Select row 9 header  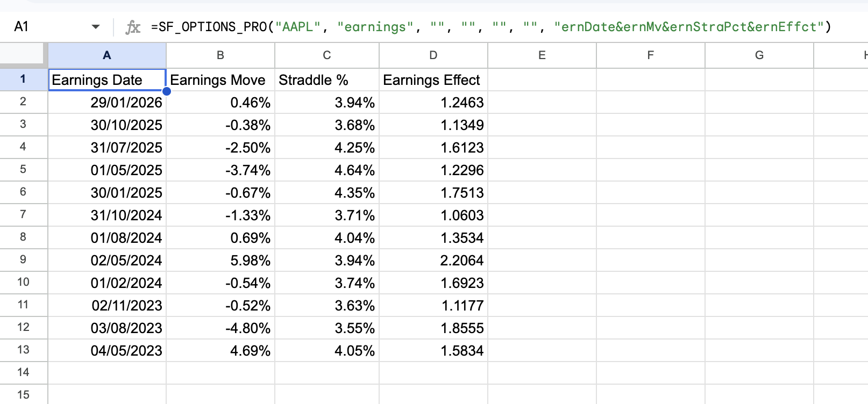[x=24, y=260]
